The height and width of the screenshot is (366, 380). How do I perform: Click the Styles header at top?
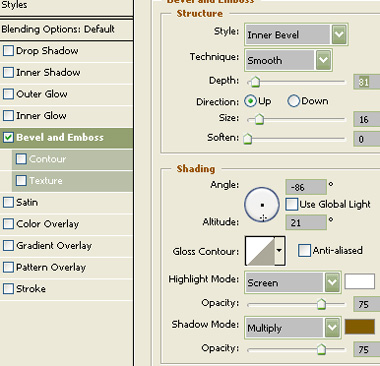(x=14, y=5)
